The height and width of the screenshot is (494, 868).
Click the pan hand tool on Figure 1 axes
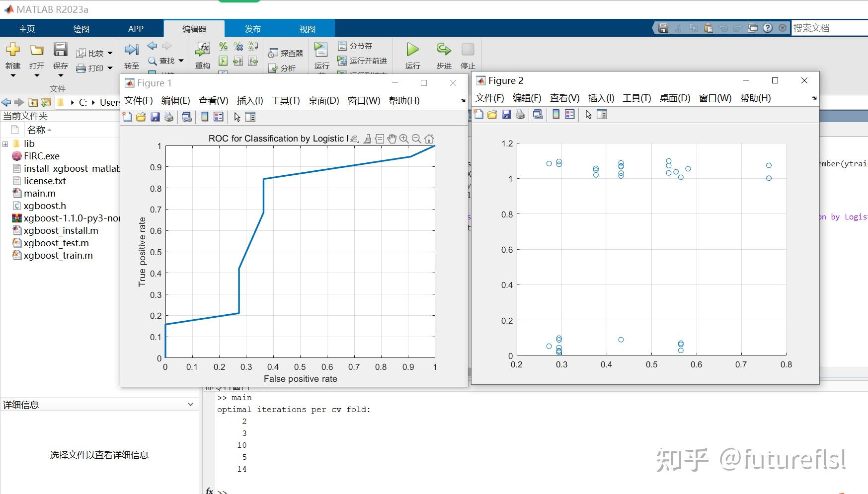tap(392, 139)
